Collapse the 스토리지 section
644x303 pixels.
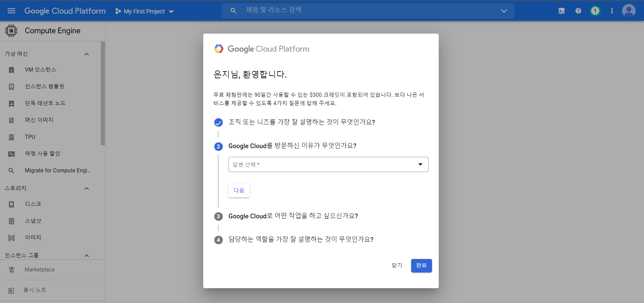(86, 188)
